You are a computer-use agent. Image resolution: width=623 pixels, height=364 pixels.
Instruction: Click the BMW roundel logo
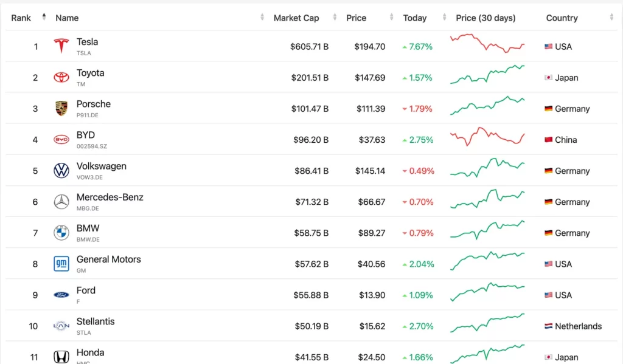click(61, 233)
